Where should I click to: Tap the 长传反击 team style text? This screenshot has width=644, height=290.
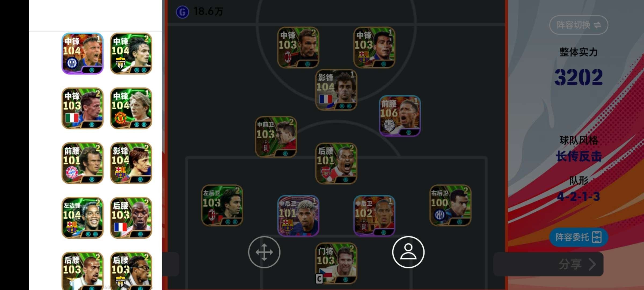coord(579,156)
